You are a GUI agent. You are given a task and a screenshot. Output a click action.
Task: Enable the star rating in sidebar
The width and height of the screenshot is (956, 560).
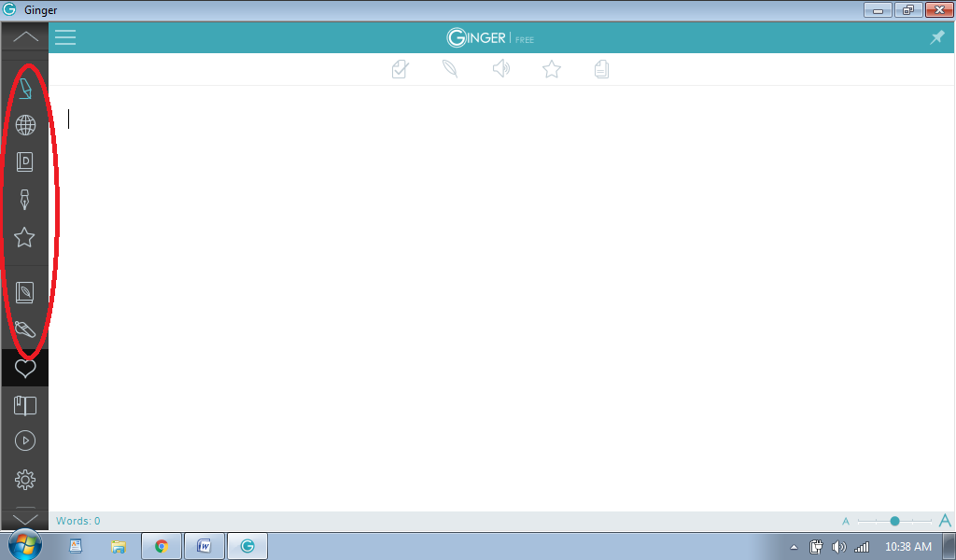tap(24, 237)
